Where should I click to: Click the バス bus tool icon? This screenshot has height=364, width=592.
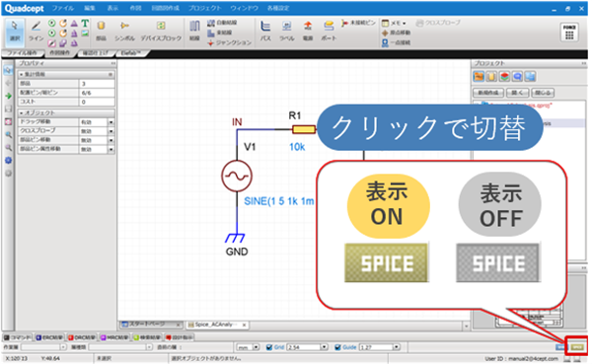click(265, 31)
